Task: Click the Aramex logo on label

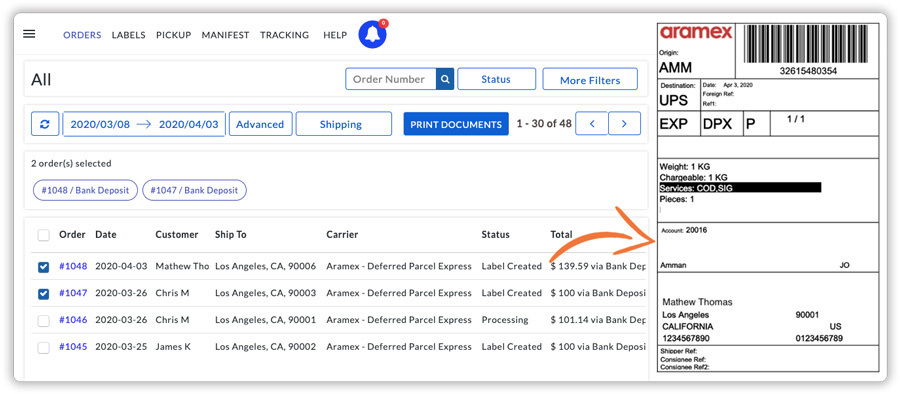Action: (x=696, y=33)
